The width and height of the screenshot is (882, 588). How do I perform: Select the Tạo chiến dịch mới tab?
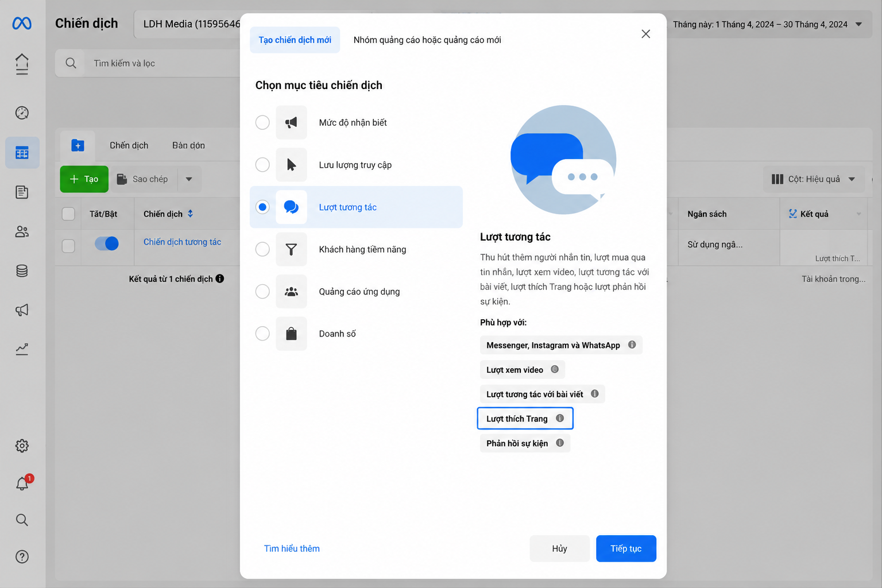point(295,40)
